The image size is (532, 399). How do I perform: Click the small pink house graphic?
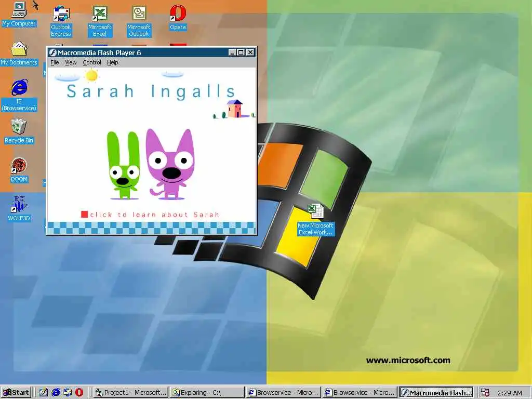click(235, 109)
